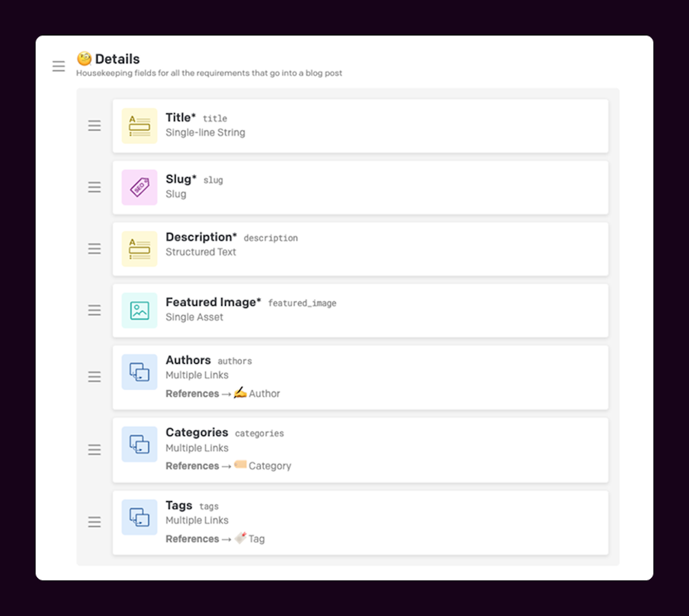The image size is (689, 616).
Task: Click the Categories field drag handle
Action: point(94,449)
